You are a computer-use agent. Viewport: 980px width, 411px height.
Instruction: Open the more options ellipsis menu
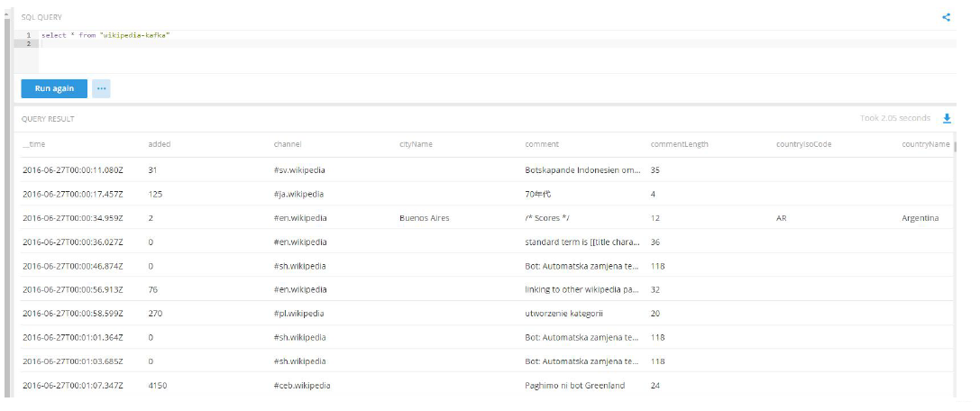pyautogui.click(x=101, y=88)
